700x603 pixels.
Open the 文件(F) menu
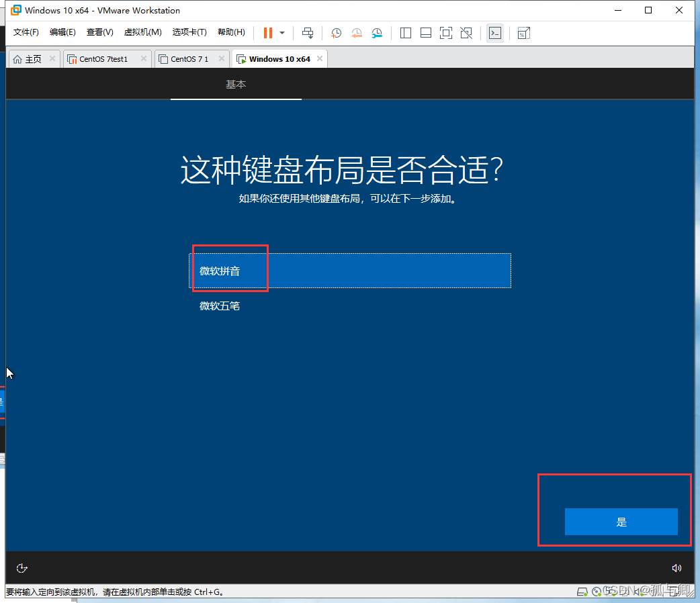(x=26, y=32)
